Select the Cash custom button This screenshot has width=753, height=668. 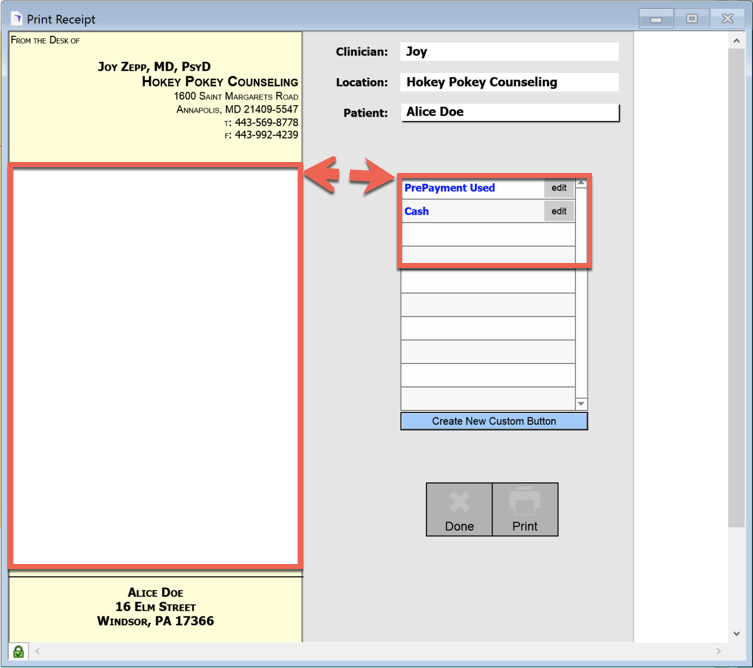(x=472, y=212)
